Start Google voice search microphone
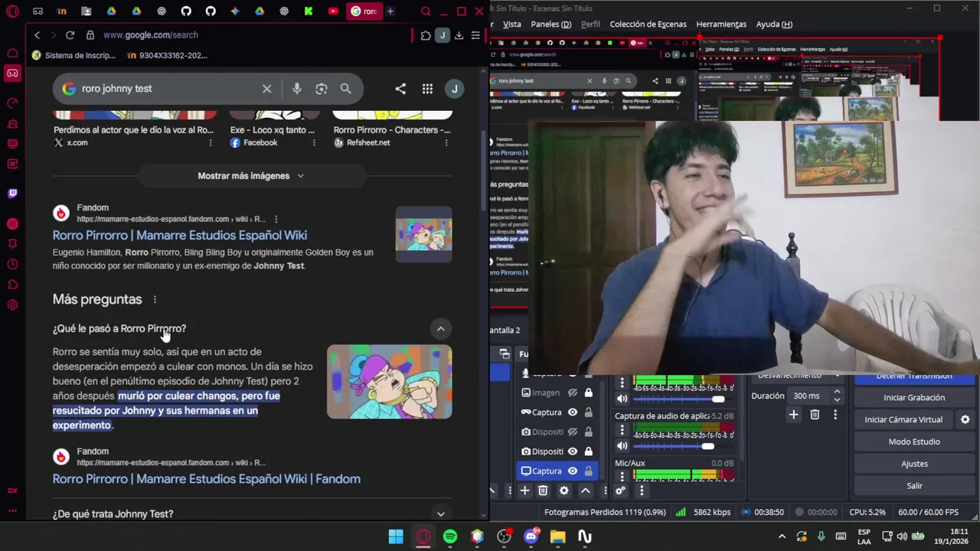The width and height of the screenshot is (980, 551). [x=296, y=89]
